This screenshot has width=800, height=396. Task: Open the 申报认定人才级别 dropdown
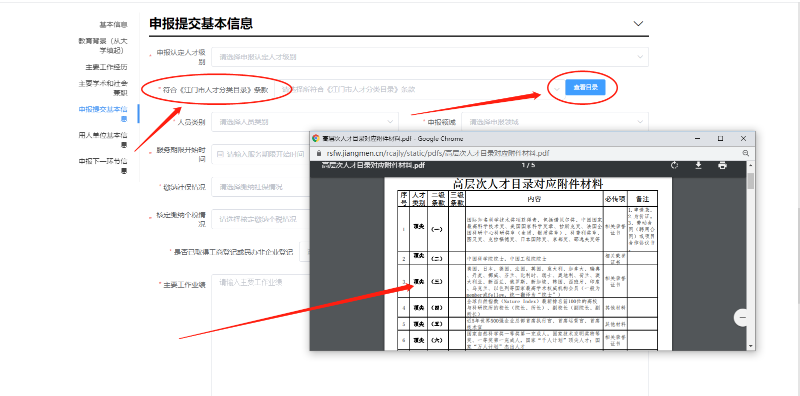(x=430, y=57)
